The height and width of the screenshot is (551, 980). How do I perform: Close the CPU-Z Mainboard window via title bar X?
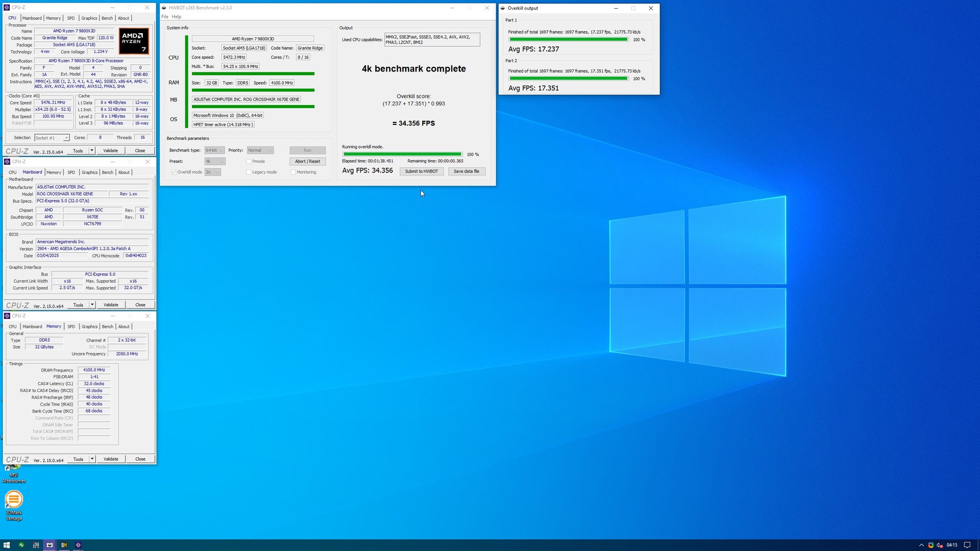(148, 162)
